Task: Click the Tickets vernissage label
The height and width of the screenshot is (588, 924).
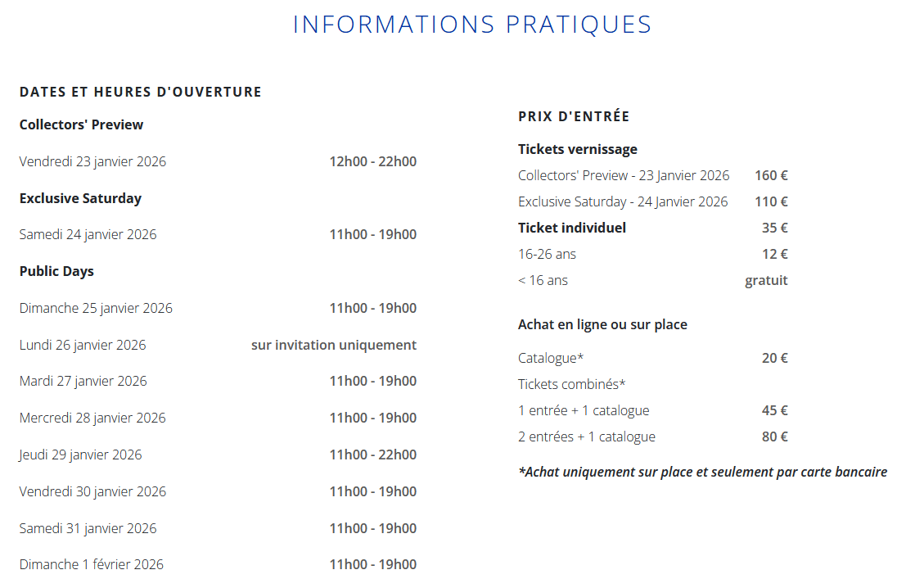Action: click(578, 149)
